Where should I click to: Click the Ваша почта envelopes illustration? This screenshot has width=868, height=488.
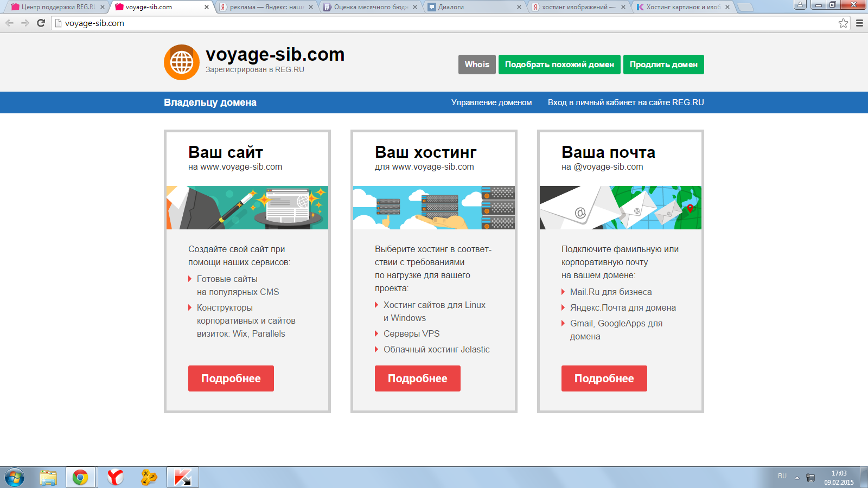click(621, 208)
